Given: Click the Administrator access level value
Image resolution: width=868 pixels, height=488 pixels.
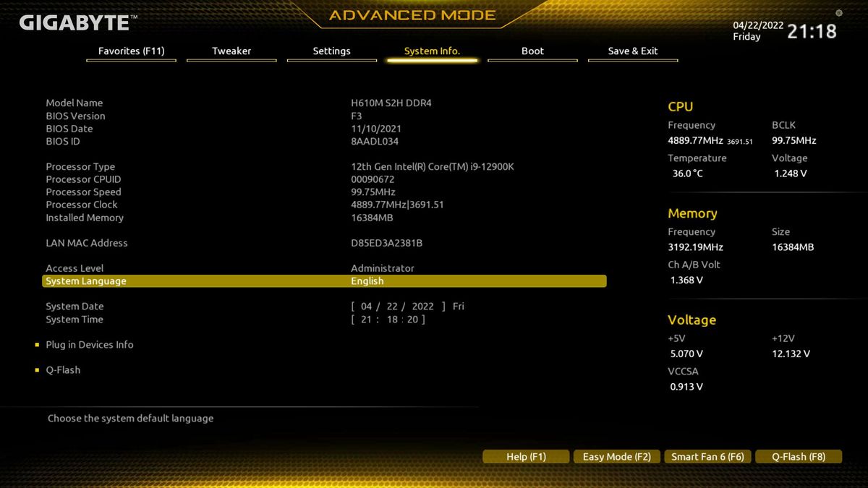Looking at the screenshot, I should [383, 268].
